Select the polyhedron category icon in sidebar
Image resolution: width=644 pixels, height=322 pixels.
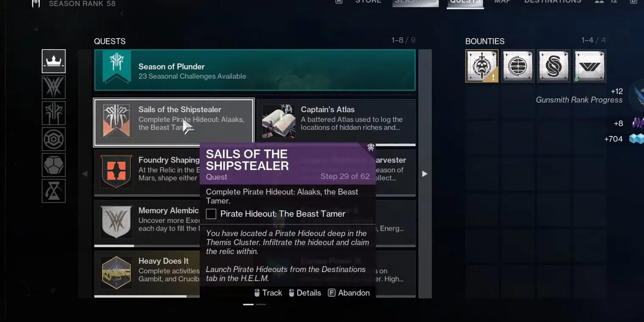(54, 165)
